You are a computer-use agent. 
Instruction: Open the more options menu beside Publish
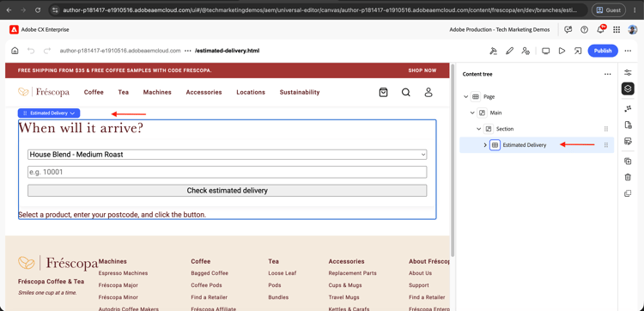click(x=628, y=51)
